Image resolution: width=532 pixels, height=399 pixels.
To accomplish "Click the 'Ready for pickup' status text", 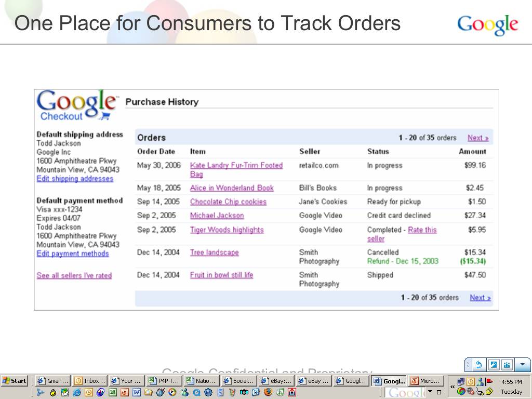I will pyautogui.click(x=394, y=202).
